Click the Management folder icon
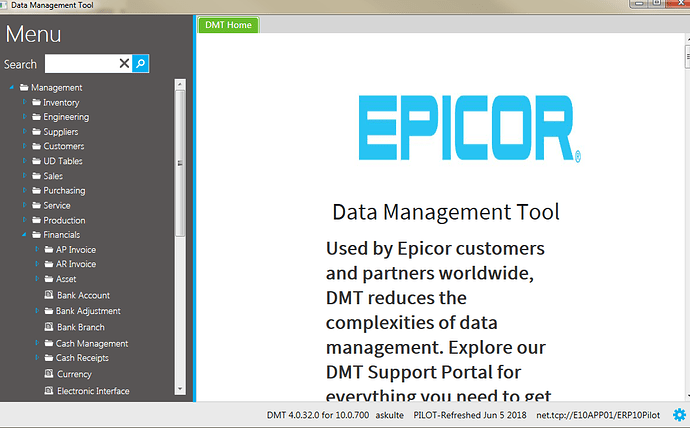 24,88
